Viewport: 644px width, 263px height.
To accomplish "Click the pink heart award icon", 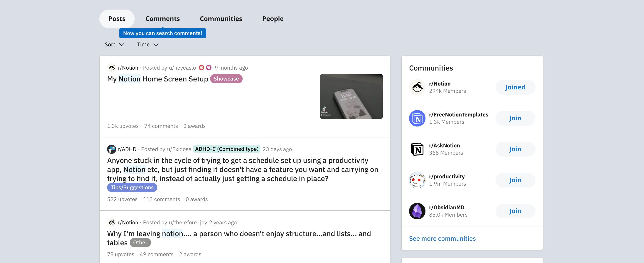I will pyautogui.click(x=209, y=68).
